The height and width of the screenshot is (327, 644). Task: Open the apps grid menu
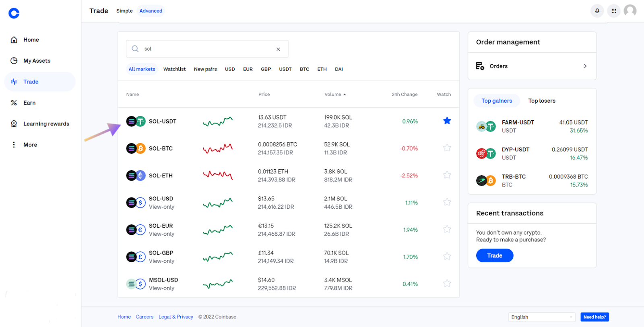pos(613,11)
